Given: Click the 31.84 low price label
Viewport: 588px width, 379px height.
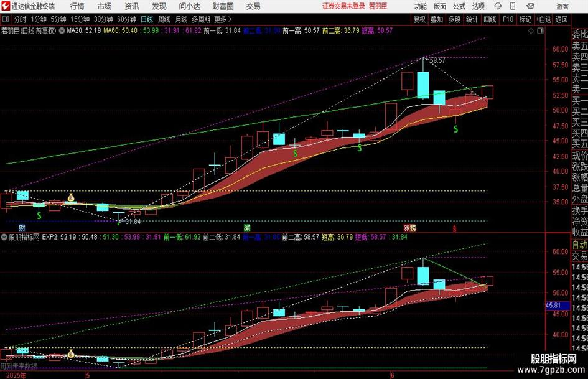Looking at the screenshot, I should click(133, 222).
